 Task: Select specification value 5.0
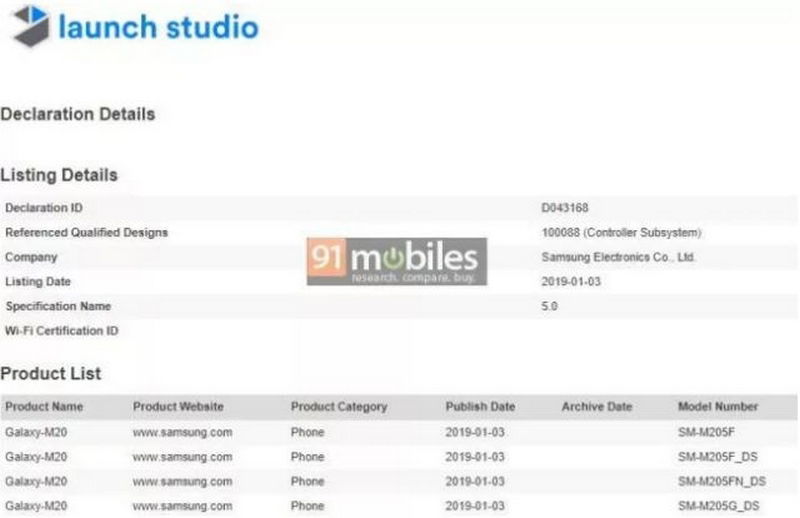click(x=549, y=306)
